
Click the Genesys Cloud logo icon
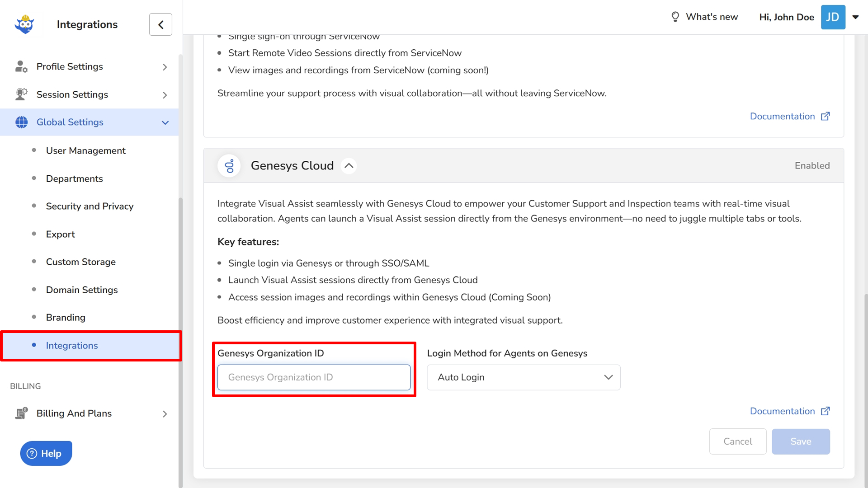229,166
